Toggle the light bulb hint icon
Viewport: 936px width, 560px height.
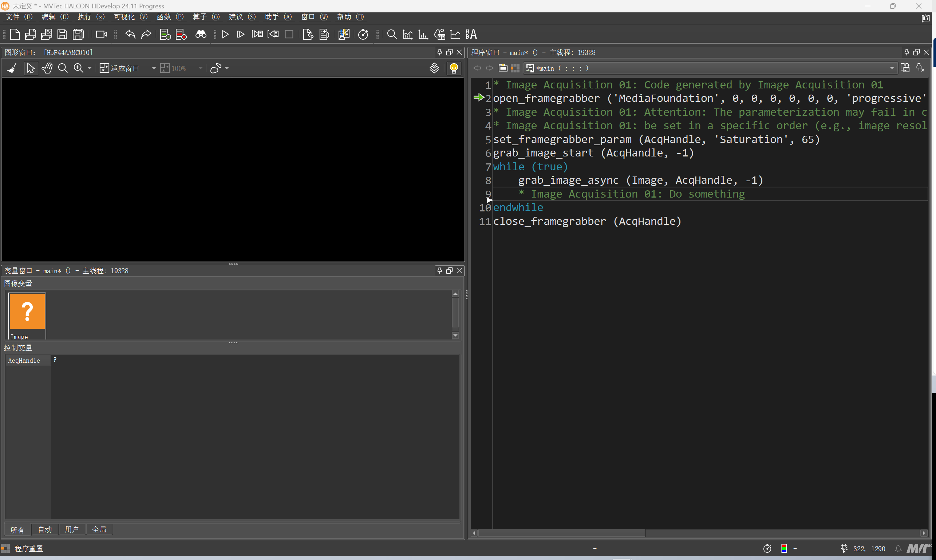454,68
